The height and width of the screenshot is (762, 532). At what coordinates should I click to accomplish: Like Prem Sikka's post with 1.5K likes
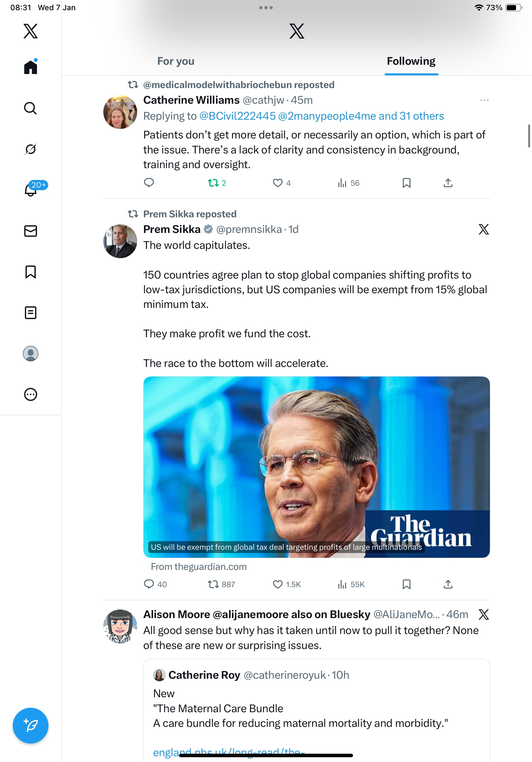click(x=277, y=584)
